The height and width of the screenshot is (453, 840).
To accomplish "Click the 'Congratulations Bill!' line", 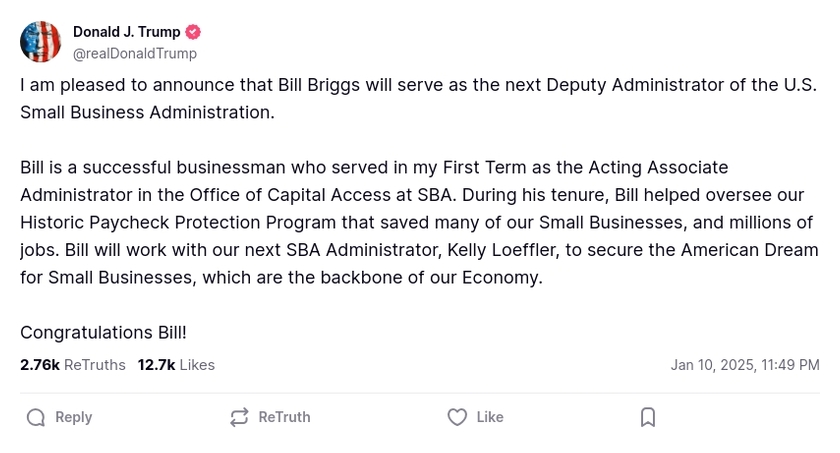I will pos(103,332).
